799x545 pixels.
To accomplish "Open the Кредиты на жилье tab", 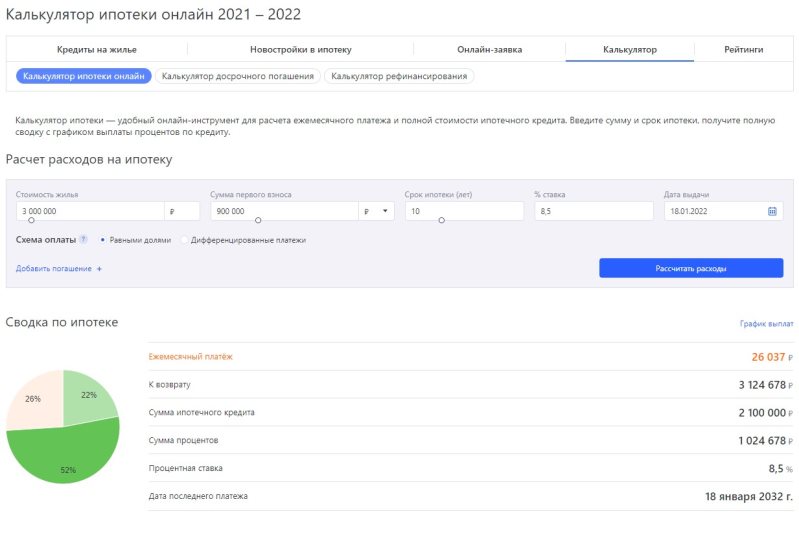I will pos(96,49).
